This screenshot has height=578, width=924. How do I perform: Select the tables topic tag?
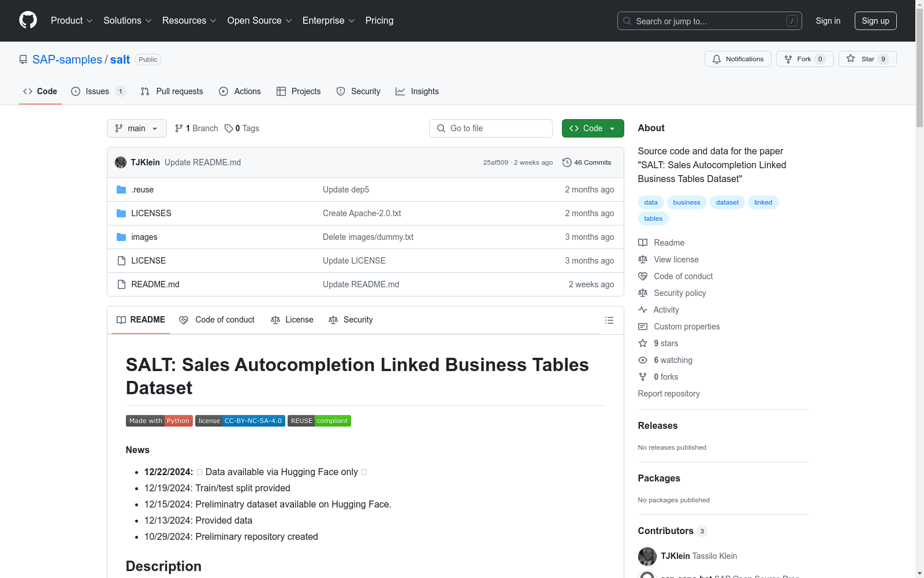click(654, 218)
